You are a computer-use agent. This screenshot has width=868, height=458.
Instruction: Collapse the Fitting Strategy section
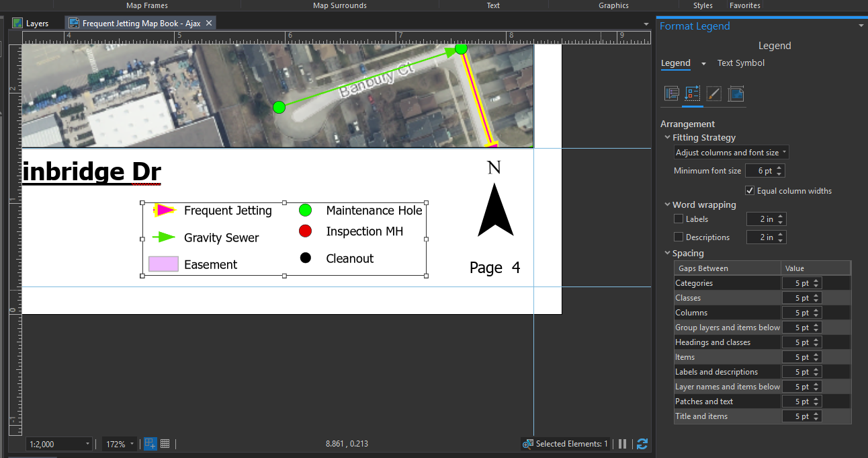coord(666,138)
